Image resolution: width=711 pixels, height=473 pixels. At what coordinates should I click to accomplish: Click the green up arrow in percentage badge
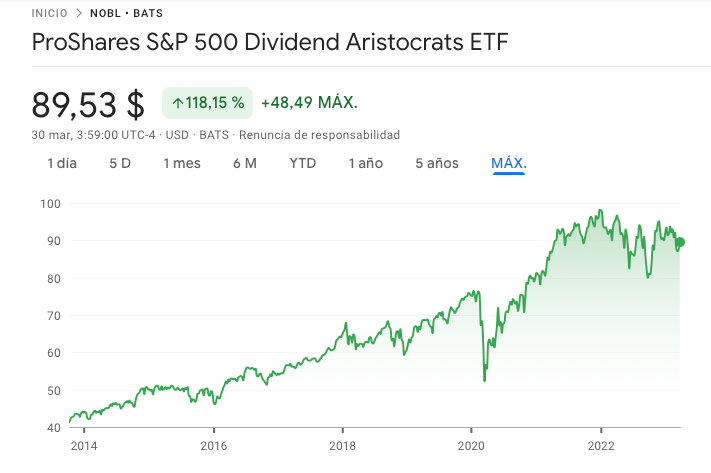(177, 103)
